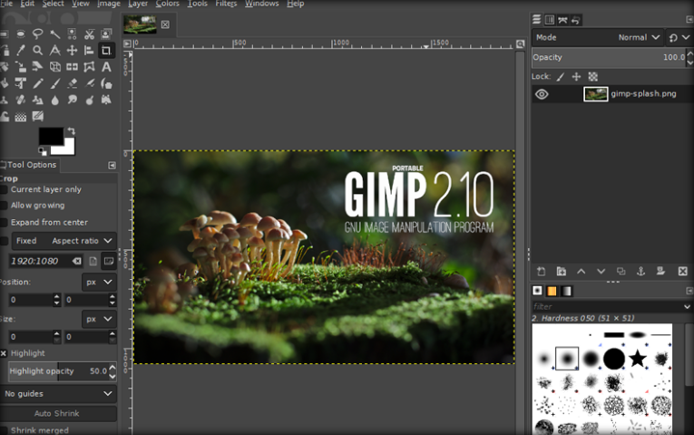Open the Tool Options tab configuration menu
The height and width of the screenshot is (435, 694).
[112, 165]
